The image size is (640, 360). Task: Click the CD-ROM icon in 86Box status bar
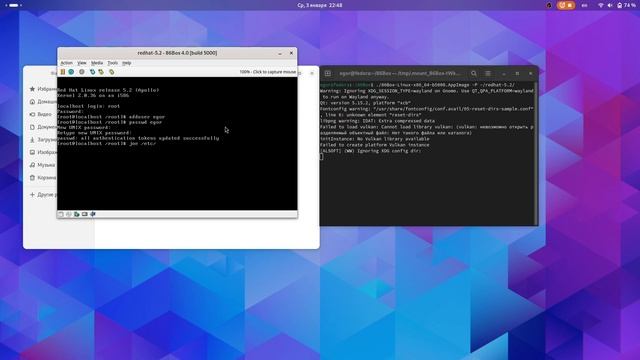[x=69, y=214]
